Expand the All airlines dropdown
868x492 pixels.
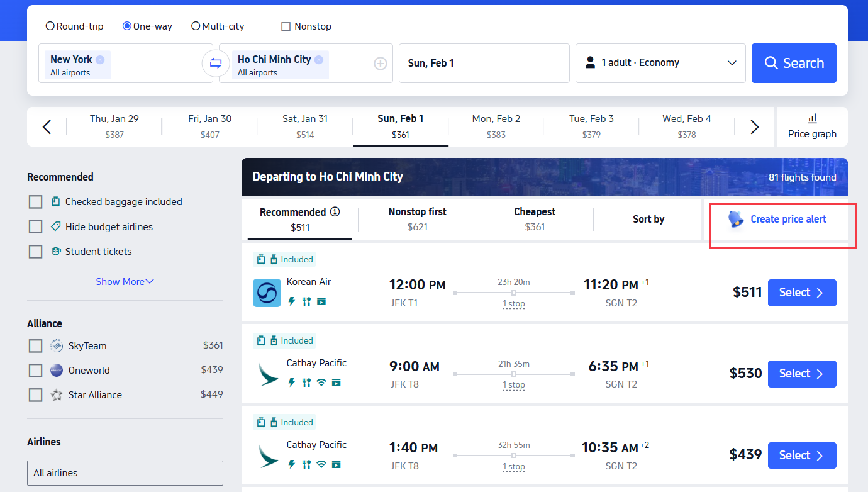[x=125, y=473]
